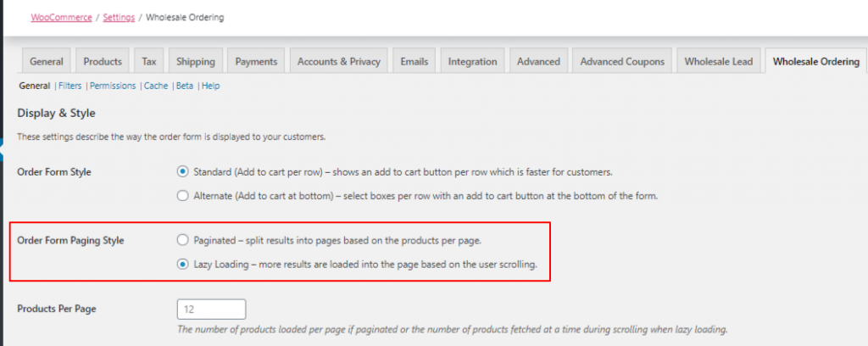The image size is (868, 346).
Task: Switch to the Products tab
Action: (103, 61)
